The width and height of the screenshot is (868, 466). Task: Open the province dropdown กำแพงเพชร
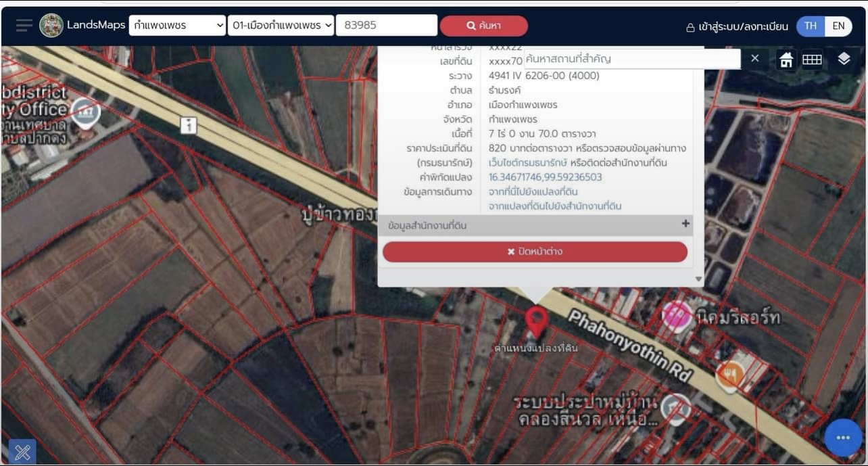click(177, 26)
